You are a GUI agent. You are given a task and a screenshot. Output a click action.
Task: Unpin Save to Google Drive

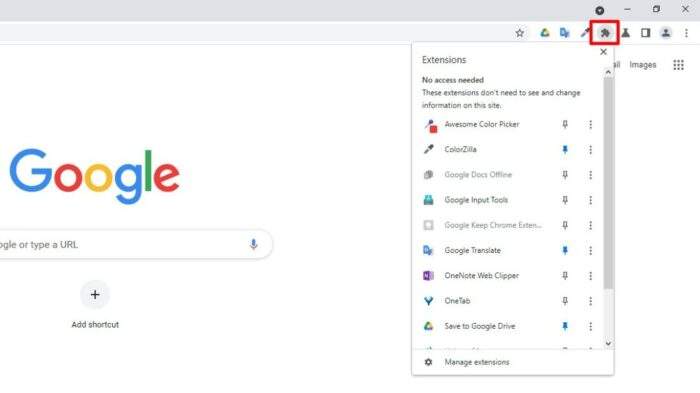click(565, 326)
